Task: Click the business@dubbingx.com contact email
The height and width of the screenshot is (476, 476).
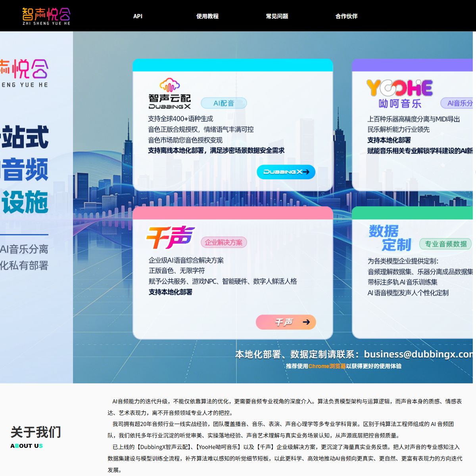Action: tap(418, 354)
